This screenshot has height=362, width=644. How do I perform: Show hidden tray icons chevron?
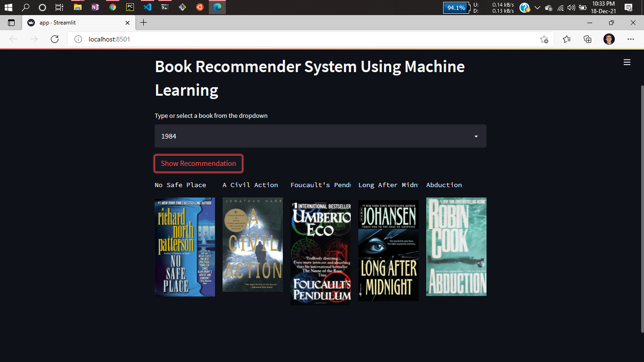[537, 8]
